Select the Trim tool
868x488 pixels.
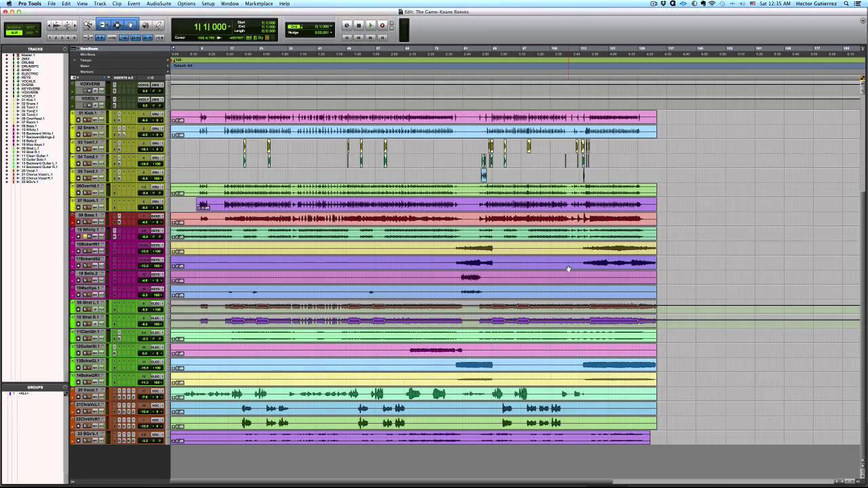[x=103, y=25]
